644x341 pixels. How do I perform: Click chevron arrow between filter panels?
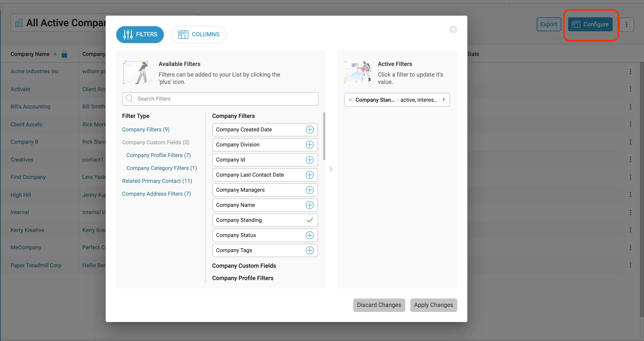click(331, 169)
